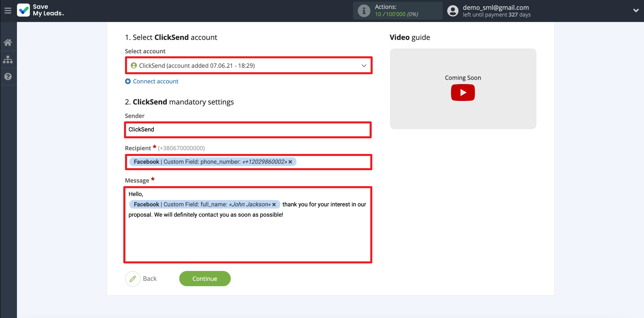The image size is (644, 318).
Task: Open the Select account dropdown
Action: point(249,65)
